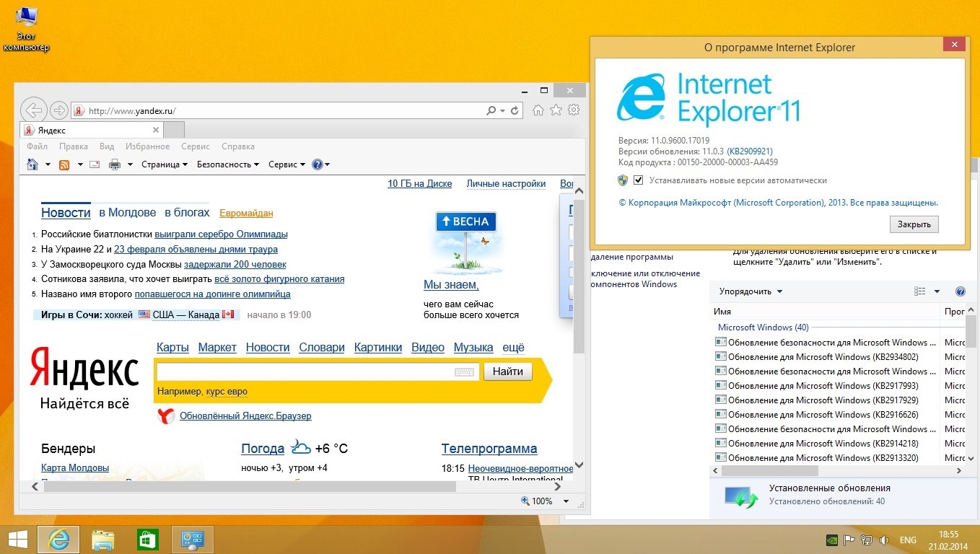Refresh the yandex.ru page

(515, 110)
